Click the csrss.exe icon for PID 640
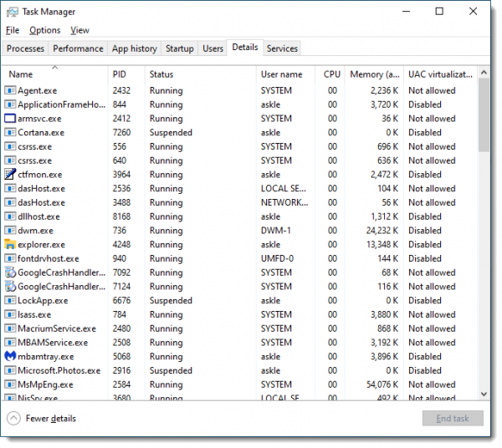Image resolution: width=502 pixels, height=448 pixels. [10, 160]
